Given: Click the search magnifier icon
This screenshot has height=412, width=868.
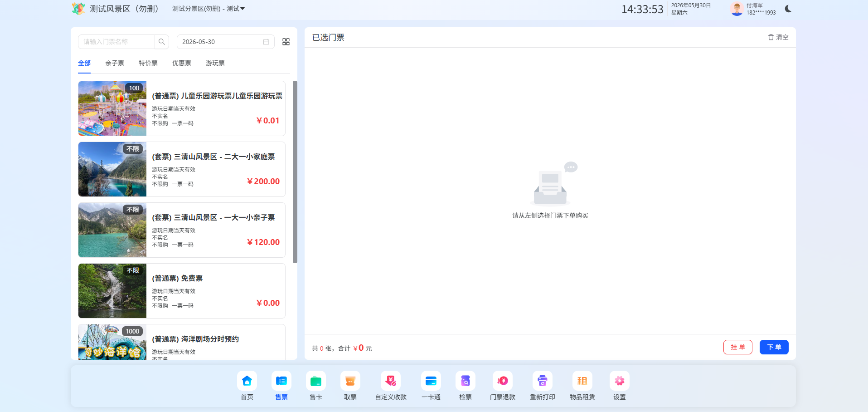Looking at the screenshot, I should (x=162, y=42).
